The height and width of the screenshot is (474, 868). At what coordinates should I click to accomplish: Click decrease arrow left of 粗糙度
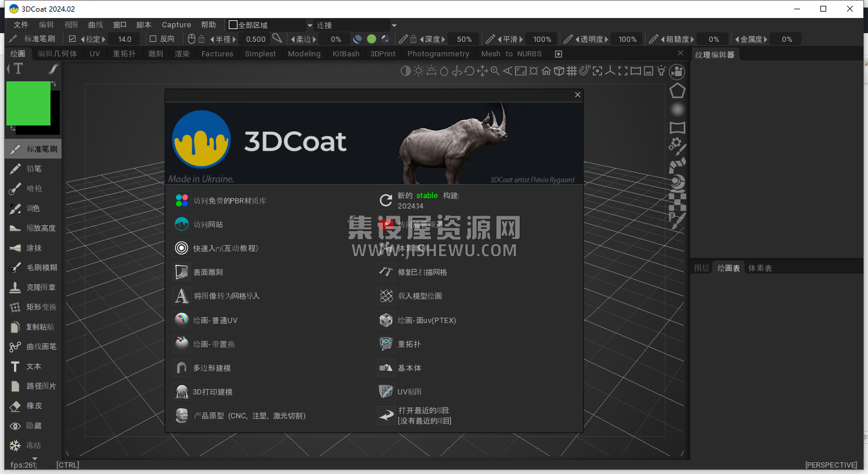tap(663, 39)
